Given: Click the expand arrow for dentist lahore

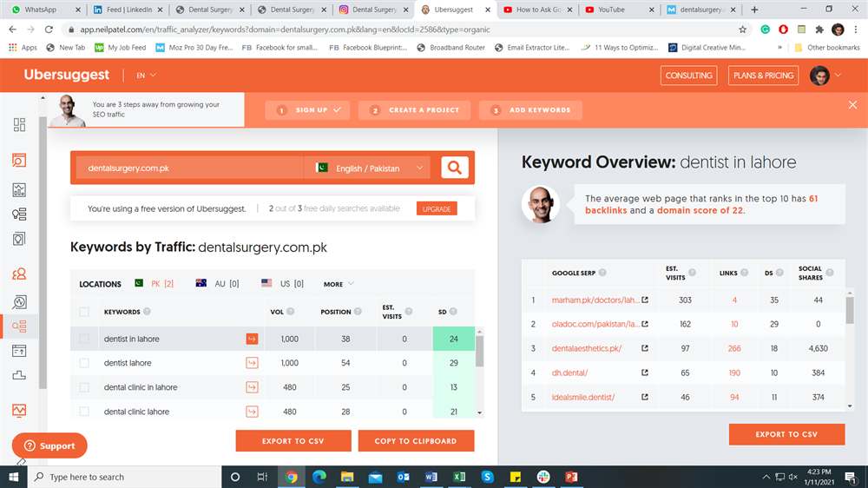Looking at the screenshot, I should pos(252,363).
